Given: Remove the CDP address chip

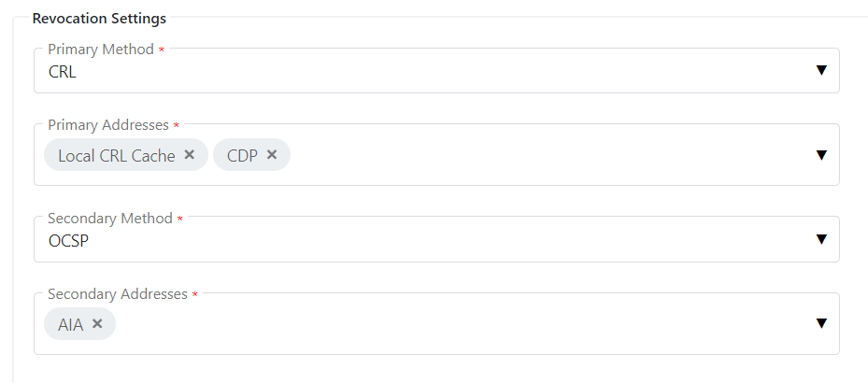Looking at the screenshot, I should click(x=272, y=155).
